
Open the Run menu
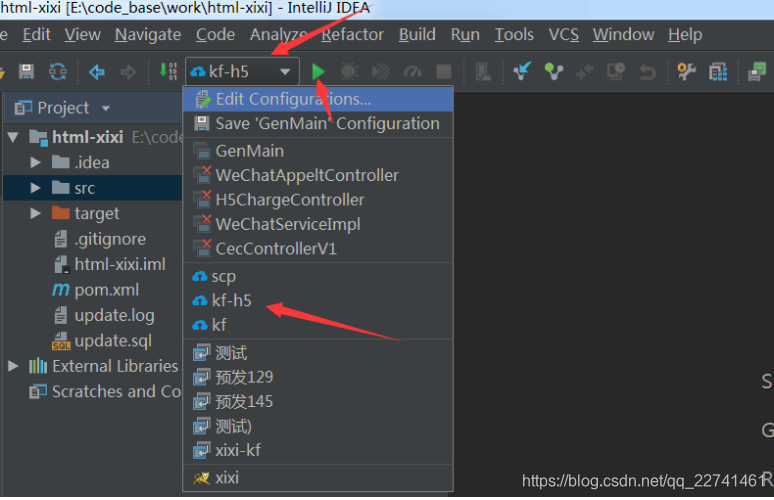(x=465, y=35)
